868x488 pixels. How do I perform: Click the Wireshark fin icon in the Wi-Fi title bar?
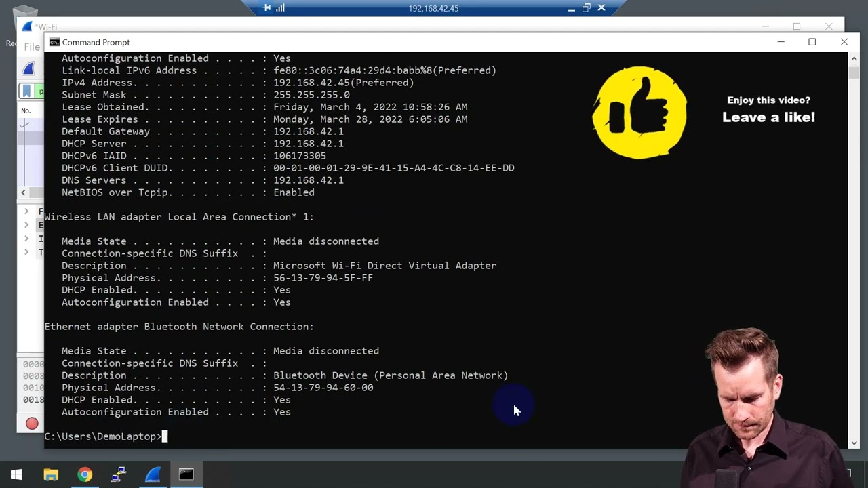(27, 27)
